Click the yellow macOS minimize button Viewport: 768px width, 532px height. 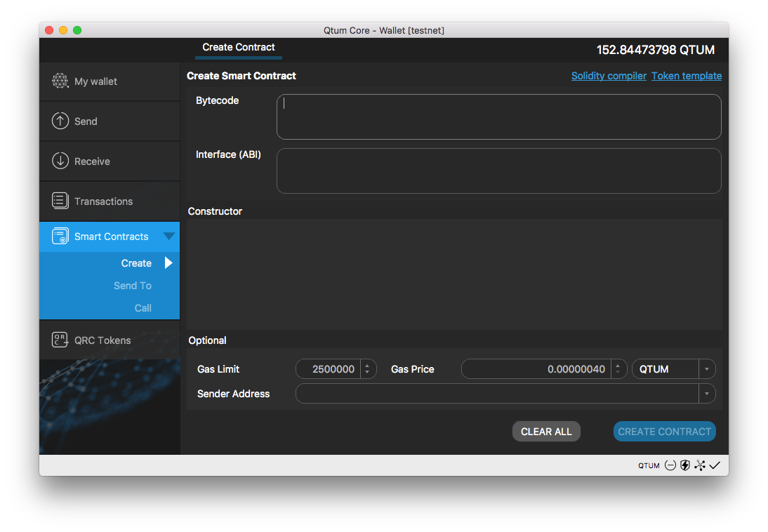[x=63, y=30]
